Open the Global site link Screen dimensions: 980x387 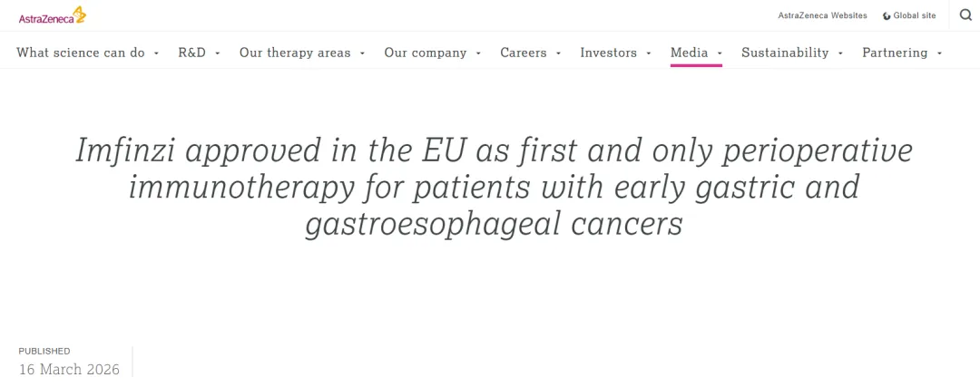click(914, 15)
